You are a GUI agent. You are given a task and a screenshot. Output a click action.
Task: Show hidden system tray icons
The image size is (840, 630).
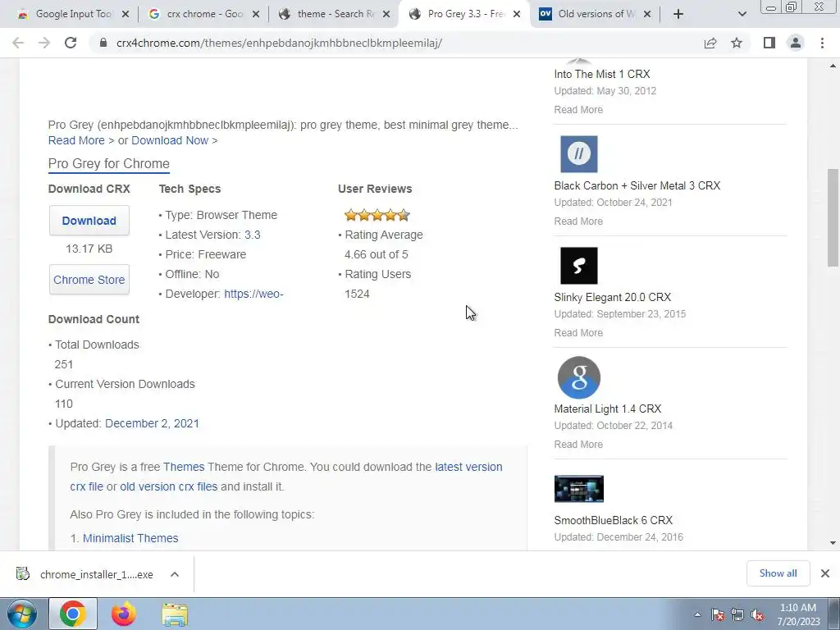[697, 614]
